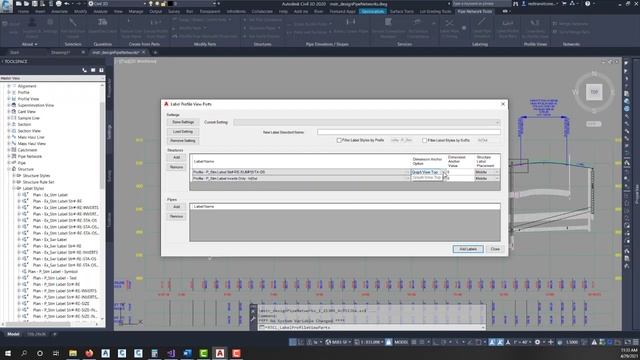Click Add under Pipes
The image size is (640, 360).
click(x=176, y=207)
